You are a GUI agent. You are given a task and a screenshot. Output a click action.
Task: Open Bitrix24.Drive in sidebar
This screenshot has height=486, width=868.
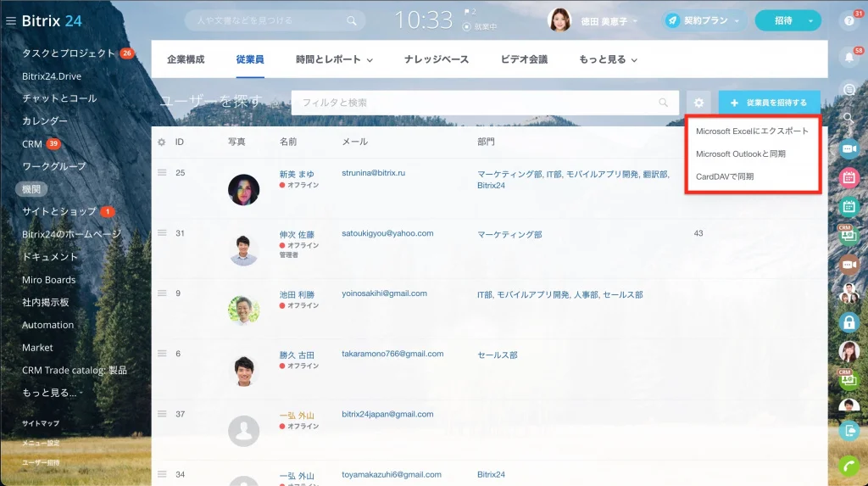(x=52, y=76)
